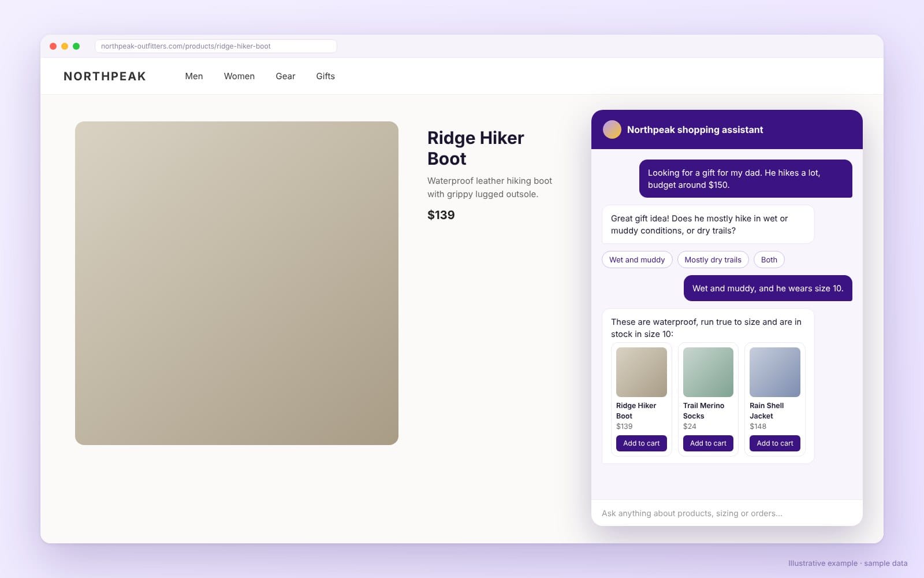Add the Ridge Hiker Boot to cart
Screen dimensions: 924x578
tap(642, 443)
